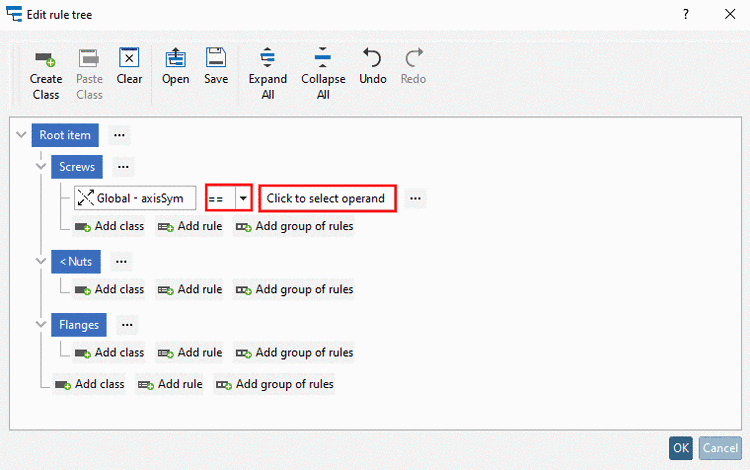Add class under Flanges
Screen dimensions: 750x470
coord(110,352)
